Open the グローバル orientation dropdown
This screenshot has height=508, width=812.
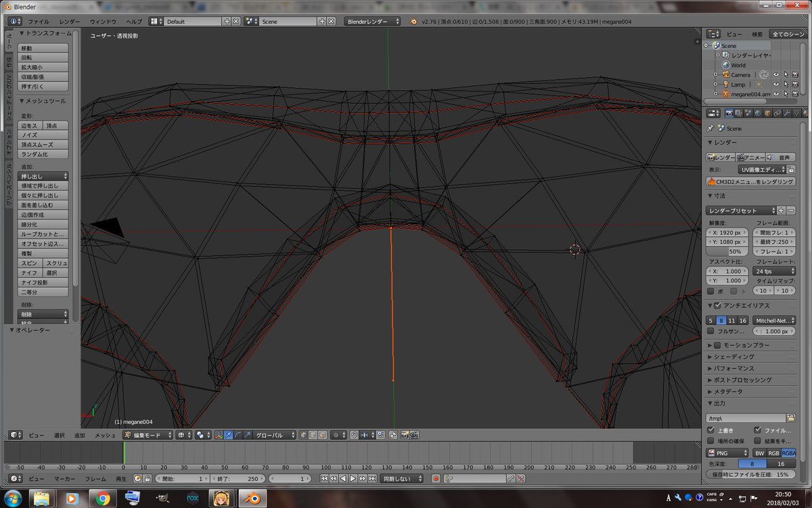tap(274, 436)
